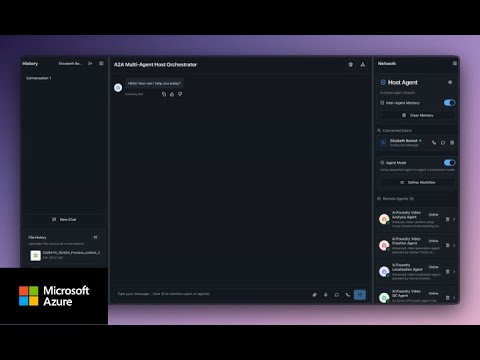Remove Elizabeth Bennett using the trash icon
This screenshot has width=480, height=360.
point(452,143)
